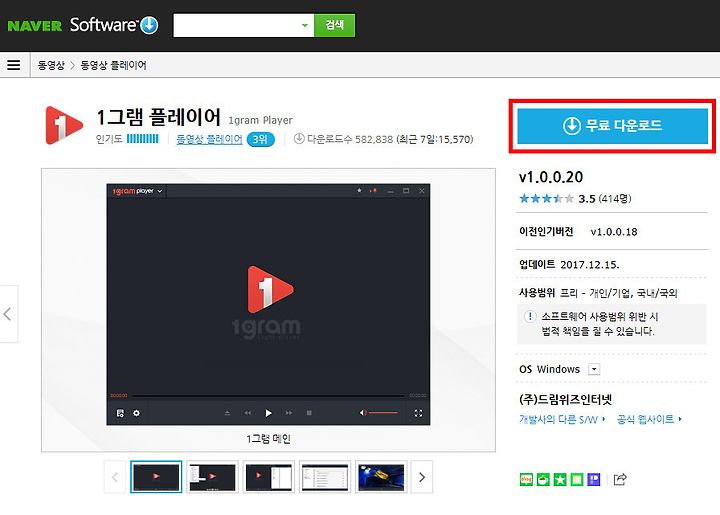Select the second screenshot thumbnail

(x=212, y=477)
